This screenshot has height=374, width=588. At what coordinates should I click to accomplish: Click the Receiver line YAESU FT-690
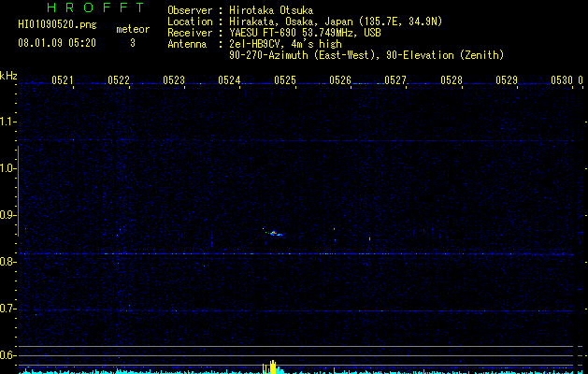(274, 33)
